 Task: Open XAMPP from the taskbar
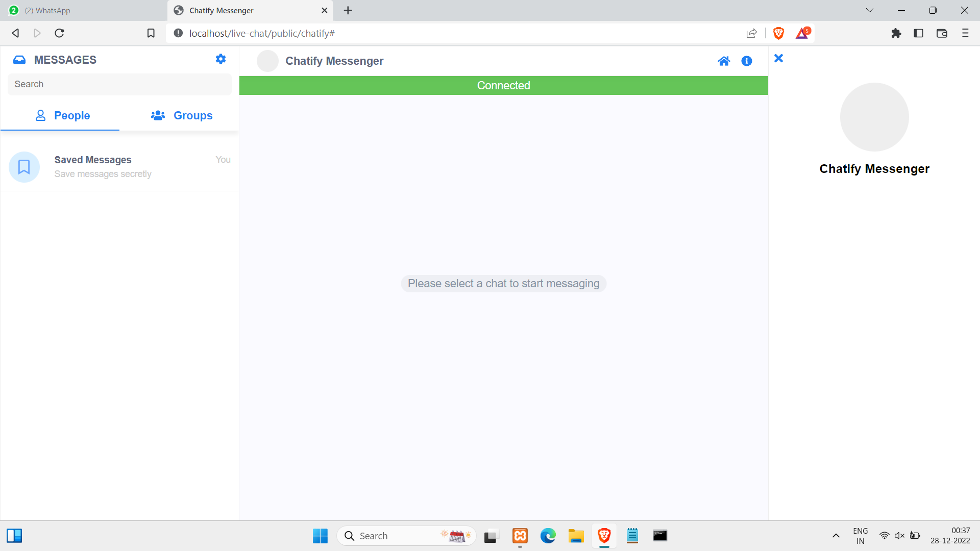click(x=520, y=536)
